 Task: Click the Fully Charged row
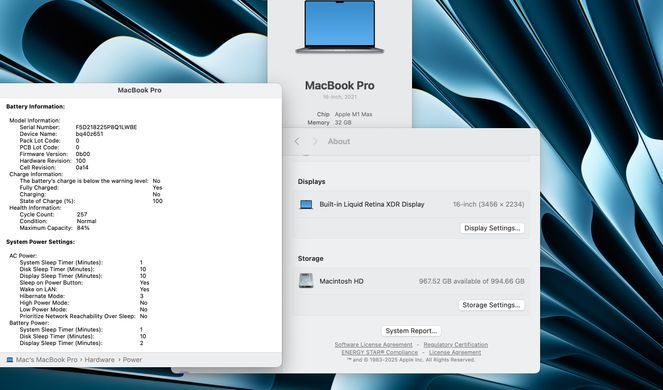pos(91,188)
